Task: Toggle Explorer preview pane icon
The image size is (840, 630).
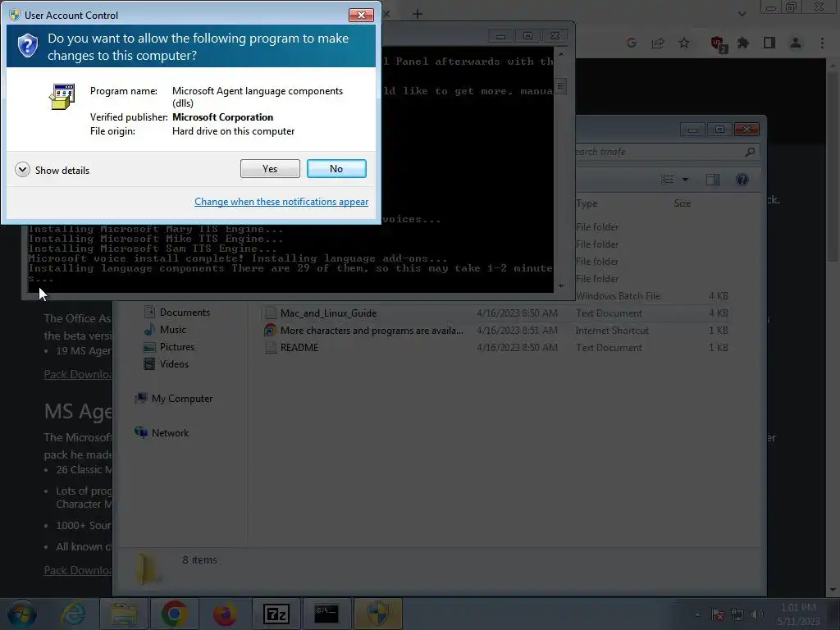Action: 713,180
